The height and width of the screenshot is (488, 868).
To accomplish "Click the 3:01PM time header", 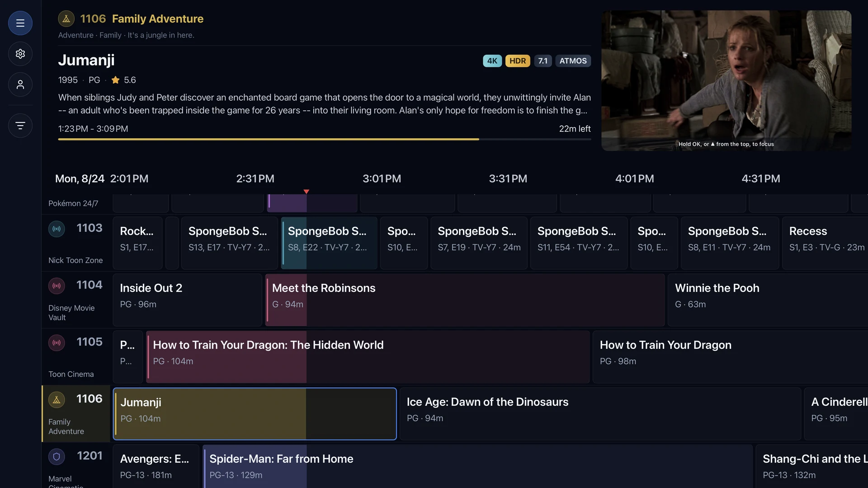I will [x=382, y=178].
